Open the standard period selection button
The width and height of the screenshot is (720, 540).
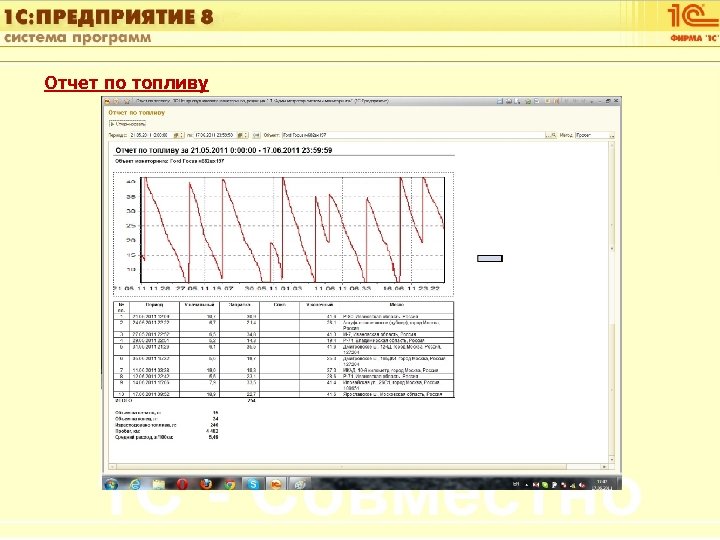click(256, 135)
